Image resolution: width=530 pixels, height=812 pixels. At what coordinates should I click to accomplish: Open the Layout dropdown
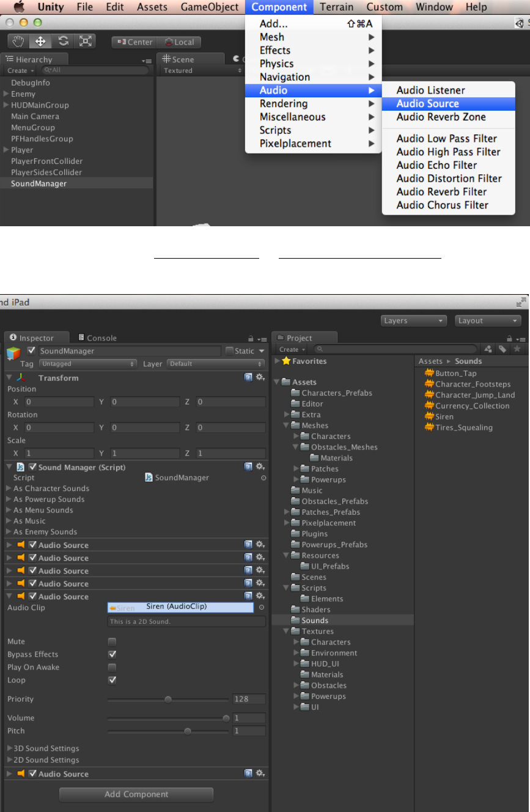click(488, 320)
